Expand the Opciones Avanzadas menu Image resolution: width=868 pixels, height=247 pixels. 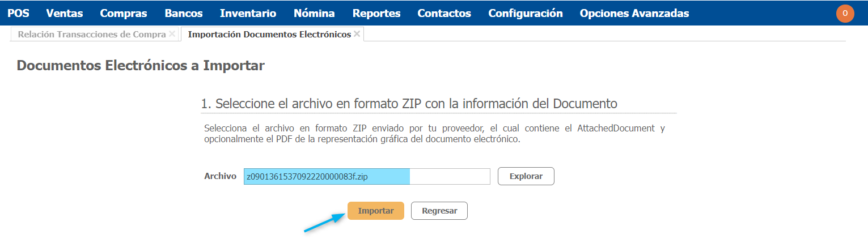tap(634, 13)
